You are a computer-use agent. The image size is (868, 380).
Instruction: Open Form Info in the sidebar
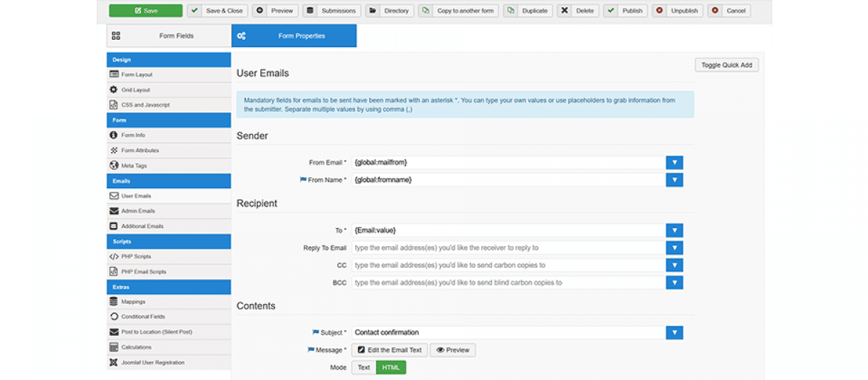[169, 135]
